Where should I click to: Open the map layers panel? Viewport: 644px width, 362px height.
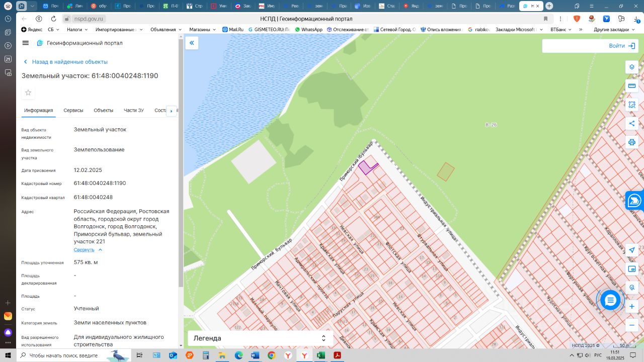coord(632,67)
